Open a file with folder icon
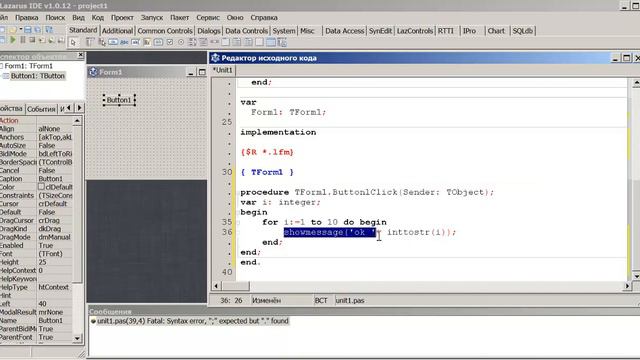Screen dimensions: 640x360 coord(12,30)
